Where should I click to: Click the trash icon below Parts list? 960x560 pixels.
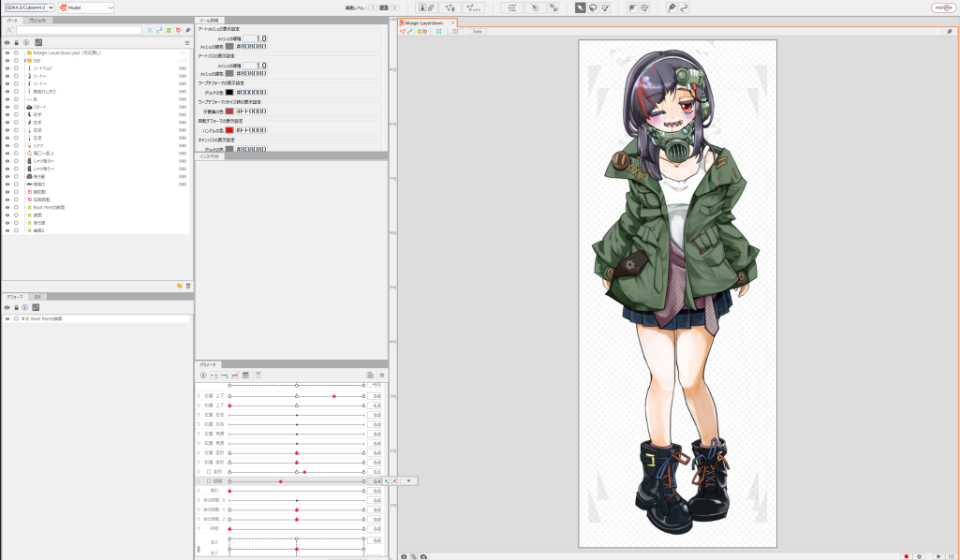click(x=188, y=286)
